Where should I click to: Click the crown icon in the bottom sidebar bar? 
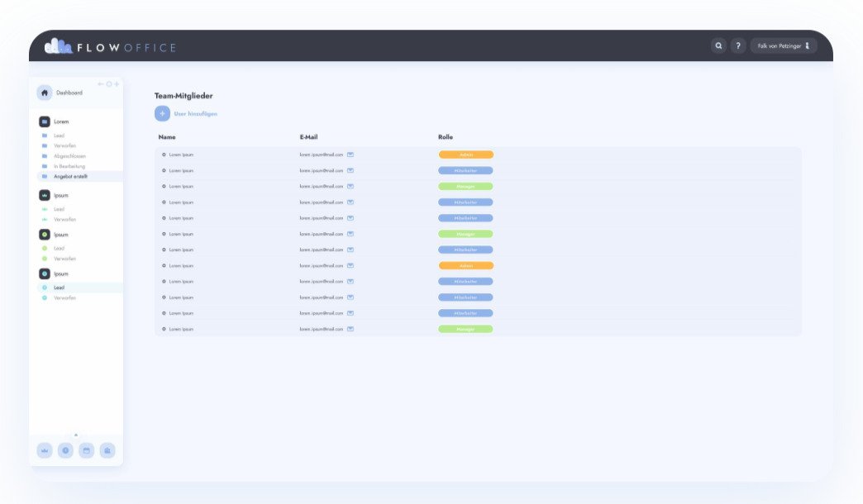click(45, 450)
